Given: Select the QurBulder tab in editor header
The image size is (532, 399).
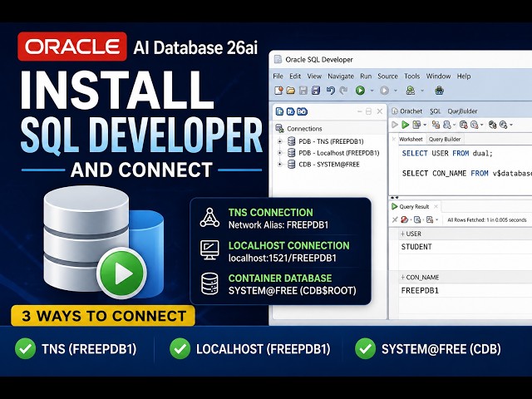Looking at the screenshot, I should pos(462,111).
